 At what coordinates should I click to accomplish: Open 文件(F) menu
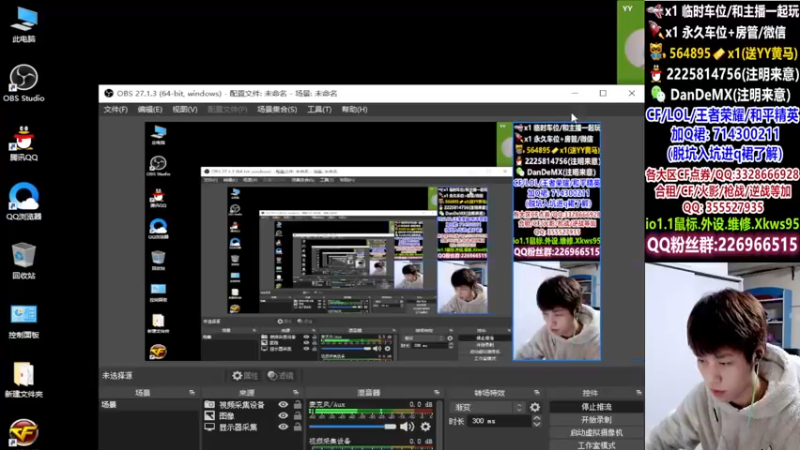[116, 109]
